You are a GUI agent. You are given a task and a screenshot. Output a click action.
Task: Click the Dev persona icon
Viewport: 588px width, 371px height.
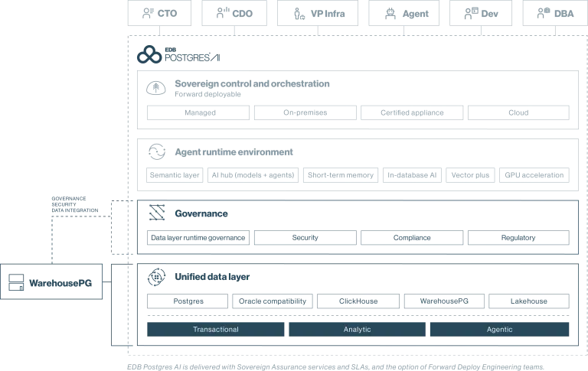(472, 14)
